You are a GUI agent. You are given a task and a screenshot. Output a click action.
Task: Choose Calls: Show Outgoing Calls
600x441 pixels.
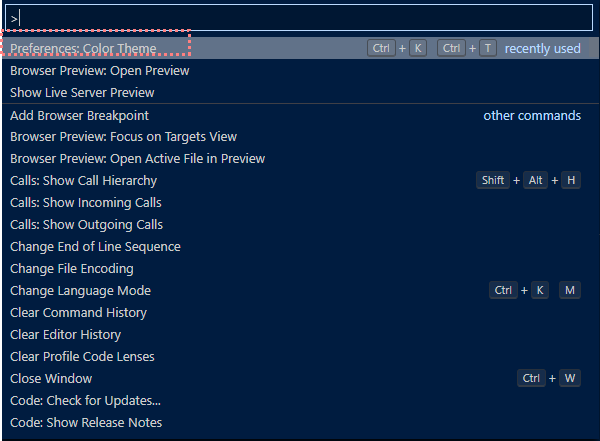(300, 224)
